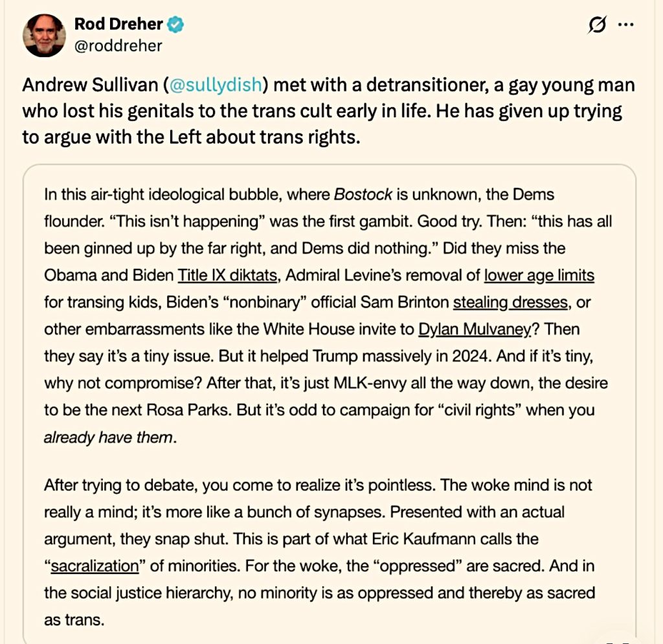Click the italic phrase "already have them"
This screenshot has width=663, height=644.
(108, 437)
